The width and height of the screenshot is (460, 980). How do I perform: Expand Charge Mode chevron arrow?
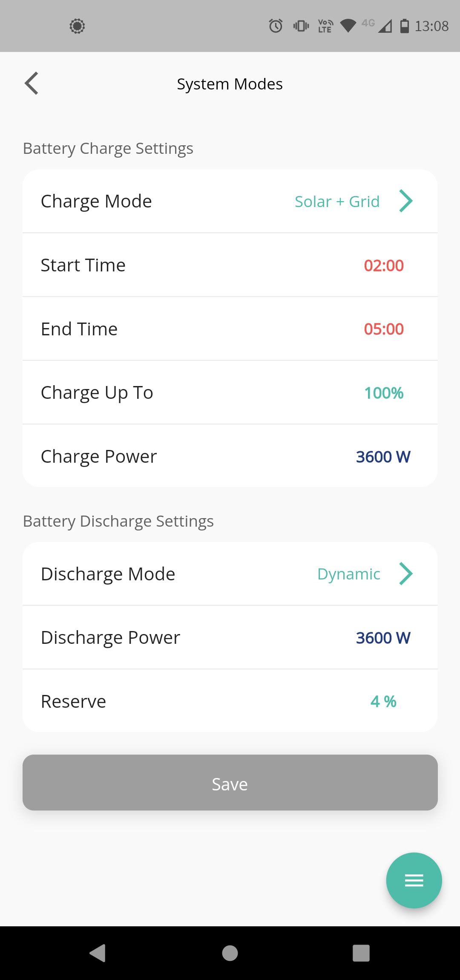pos(406,201)
